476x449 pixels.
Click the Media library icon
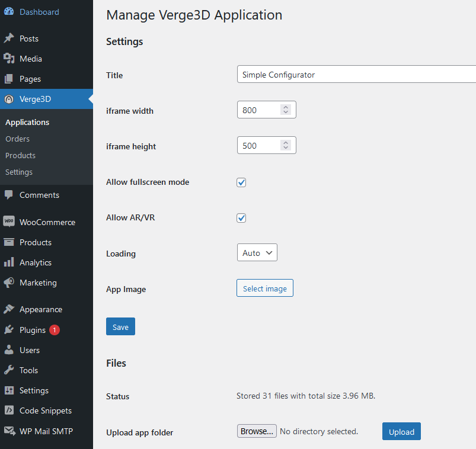tap(9, 58)
